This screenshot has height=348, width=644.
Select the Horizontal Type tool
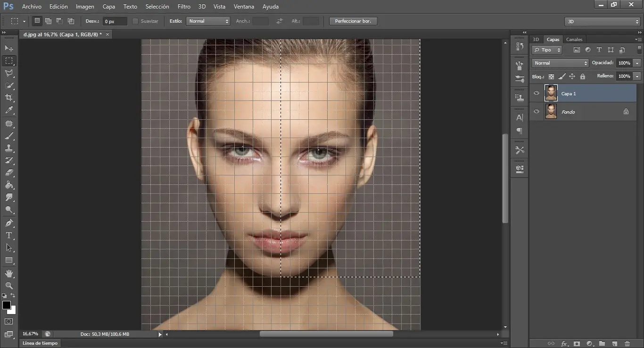coord(9,235)
